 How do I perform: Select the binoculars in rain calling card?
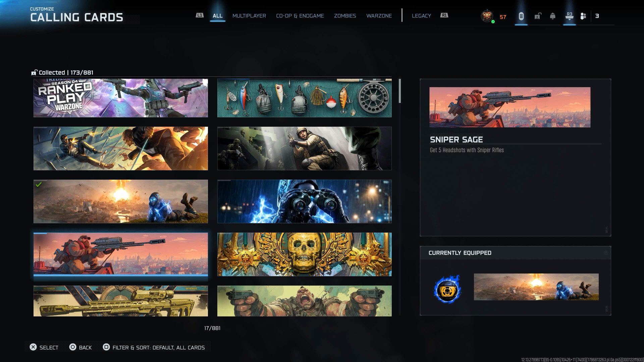[305, 201]
